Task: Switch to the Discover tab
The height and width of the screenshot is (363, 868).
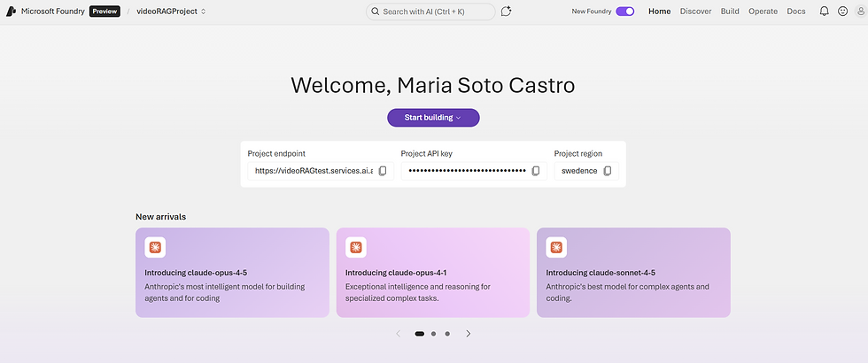Action: tap(695, 12)
